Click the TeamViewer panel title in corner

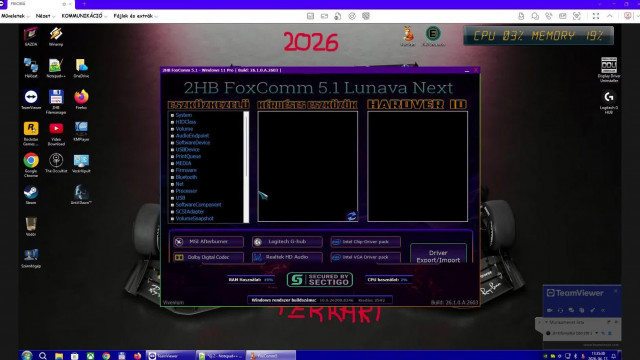click(x=576, y=293)
